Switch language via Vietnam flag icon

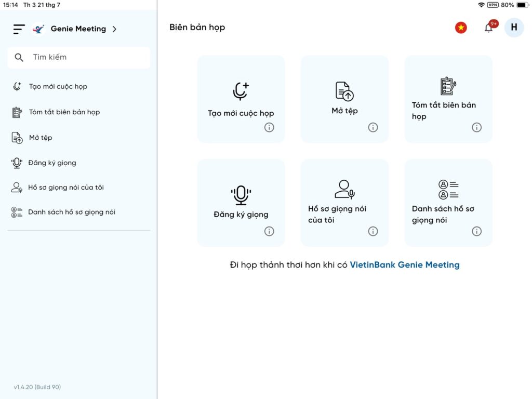tap(461, 28)
